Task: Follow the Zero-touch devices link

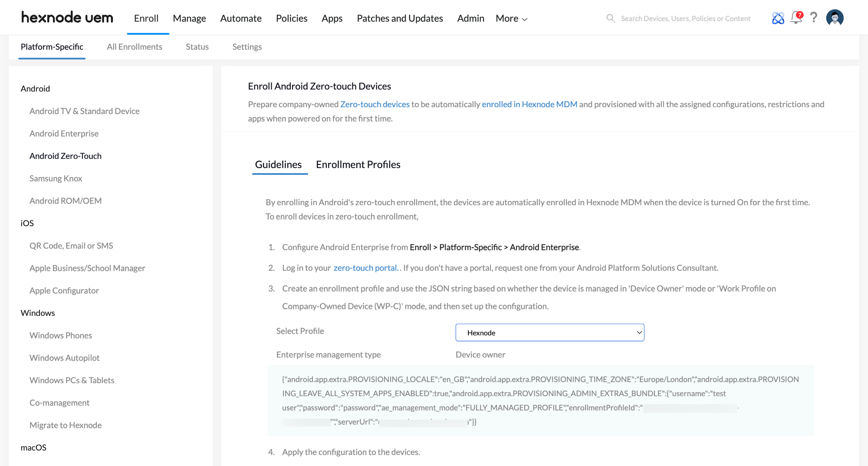Action: tap(375, 104)
